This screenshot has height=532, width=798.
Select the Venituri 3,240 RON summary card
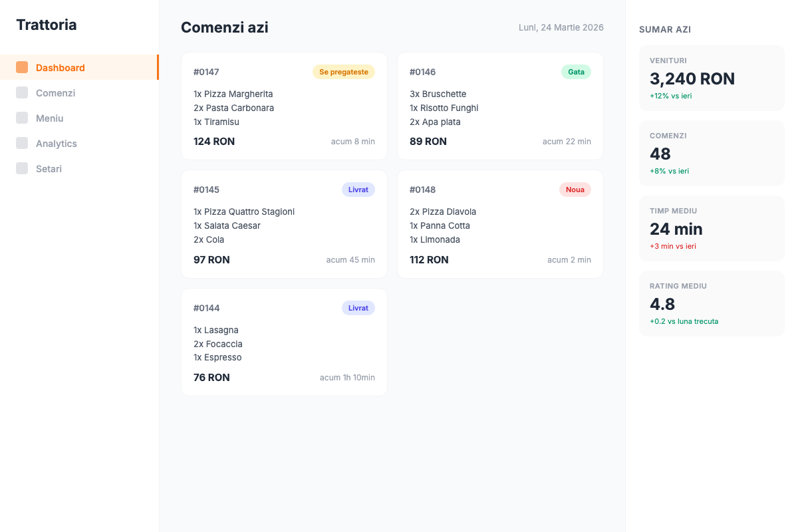click(712, 78)
